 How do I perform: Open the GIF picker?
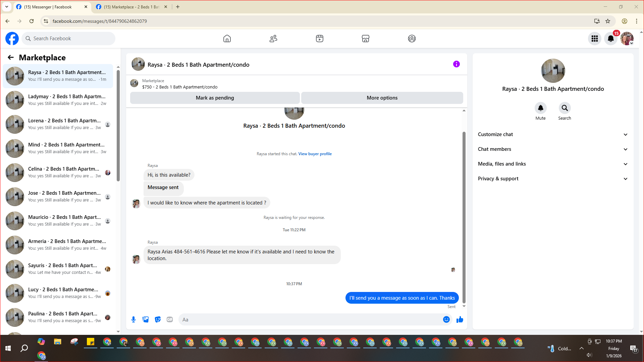pyautogui.click(x=170, y=319)
